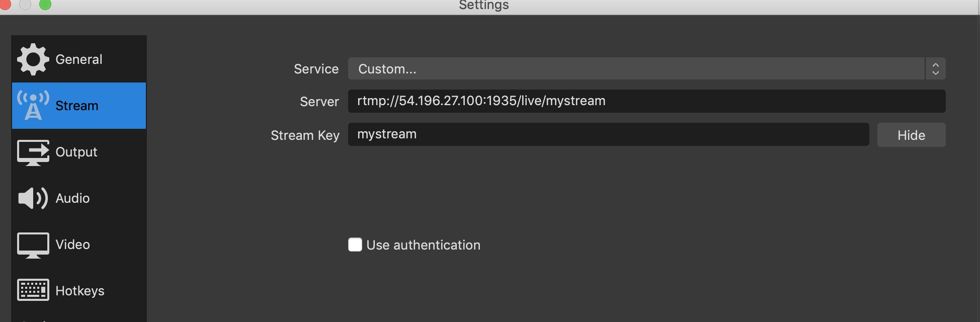Screen dimensions: 980x322
Task: Click the General gear icon
Action: [33, 59]
